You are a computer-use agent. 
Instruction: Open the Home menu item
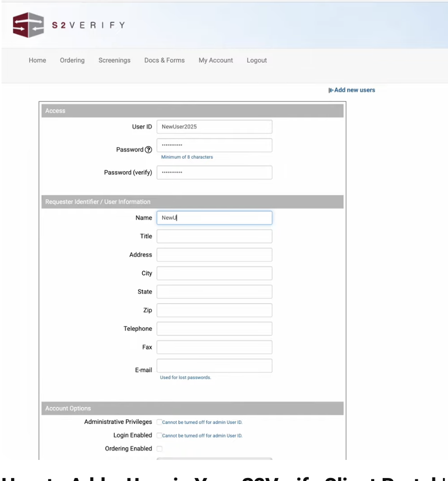(x=38, y=60)
